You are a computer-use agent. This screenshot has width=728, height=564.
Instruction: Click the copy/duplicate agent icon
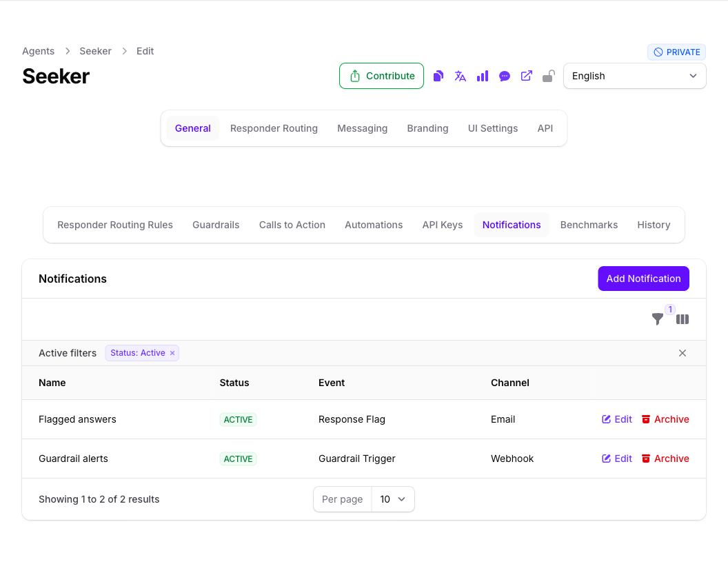438,76
